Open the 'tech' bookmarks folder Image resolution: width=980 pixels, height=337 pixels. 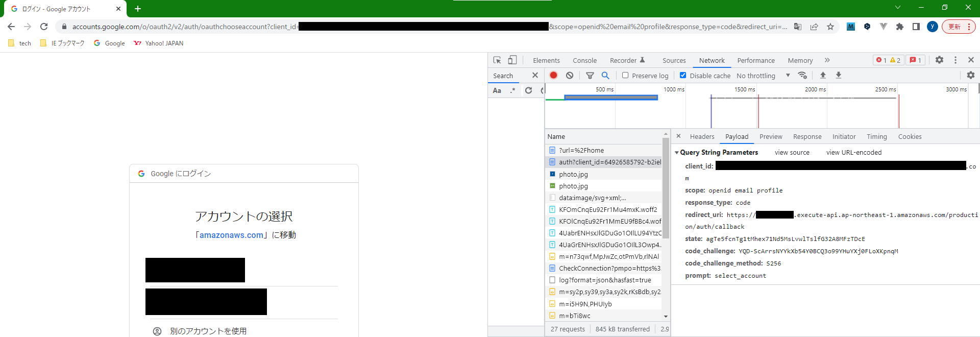[20, 43]
